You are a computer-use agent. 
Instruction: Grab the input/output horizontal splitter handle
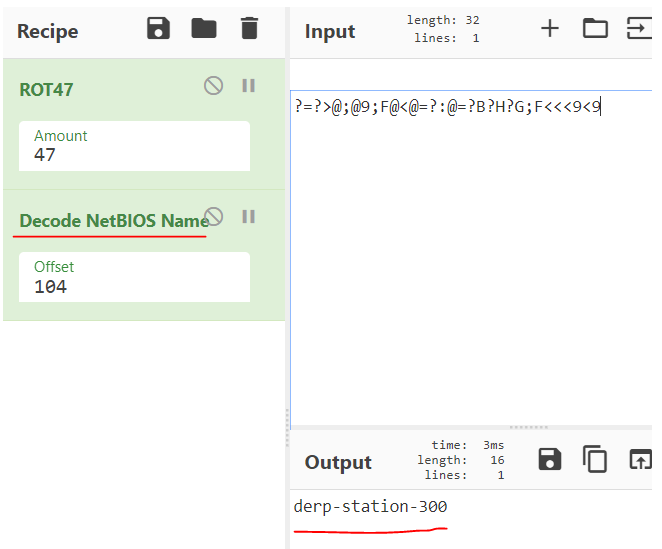pos(528,427)
